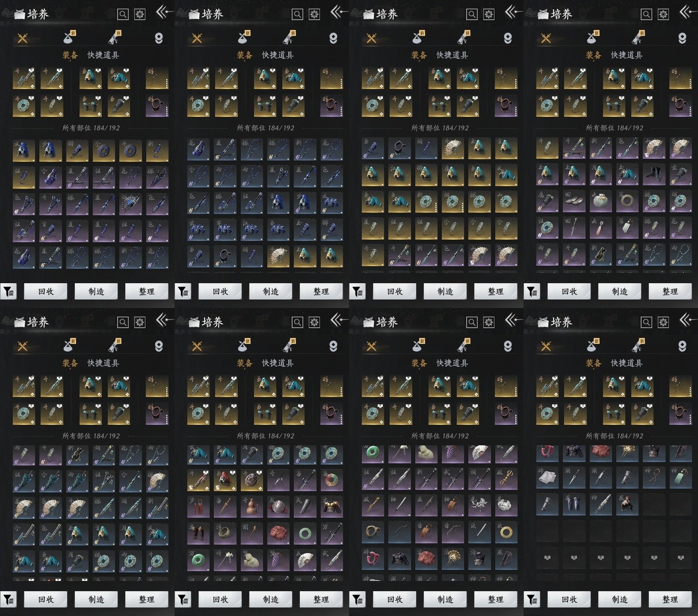Expand the 所有部位 filter in the top-left panel
This screenshot has height=616, width=698.
91,128
